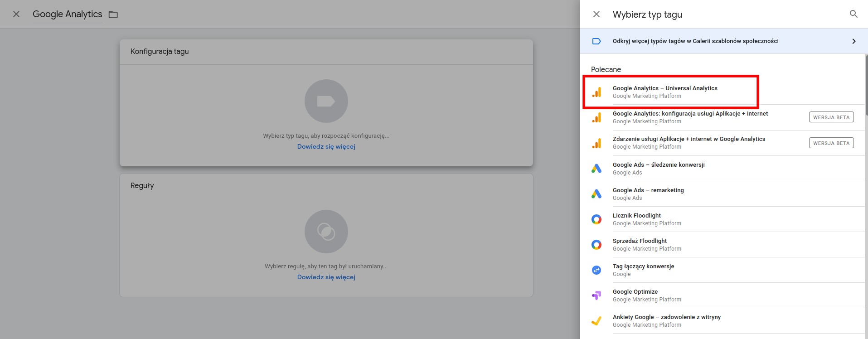Click Universal Analytics orange bars icon
The image size is (868, 339).
(x=596, y=92)
